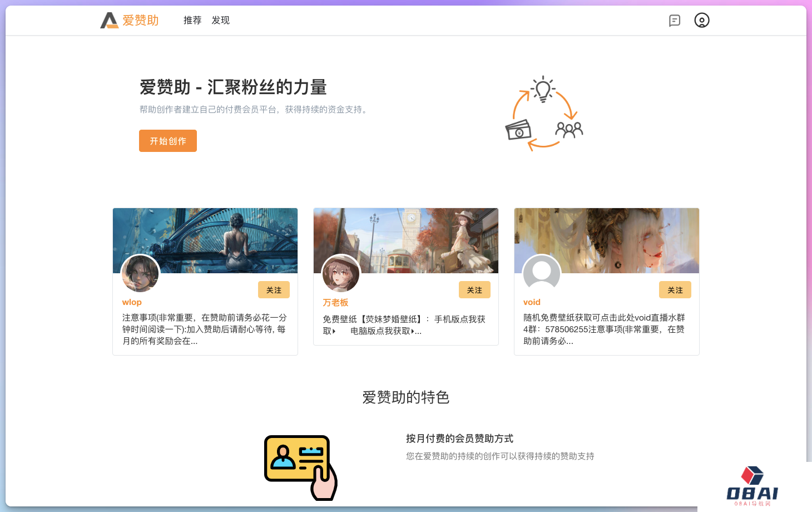Click heading 爱赞助 - 汇聚粉丝的力量
The width and height of the screenshot is (812, 512).
pyautogui.click(x=233, y=87)
